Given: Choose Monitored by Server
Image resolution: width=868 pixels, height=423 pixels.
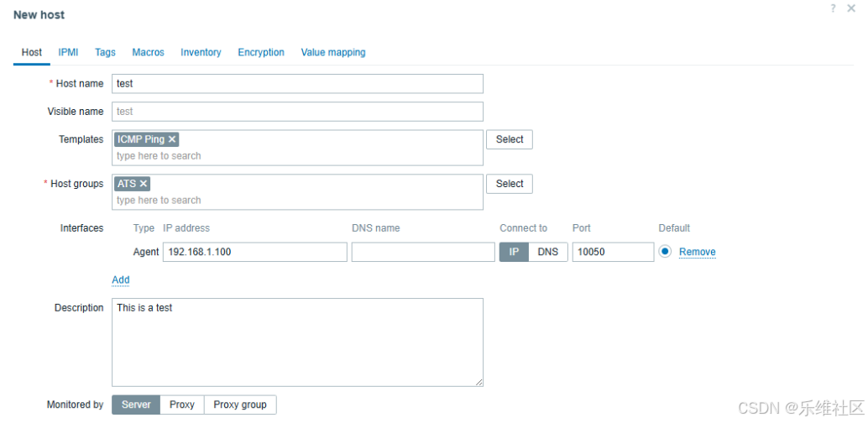Looking at the screenshot, I should coord(136,405).
